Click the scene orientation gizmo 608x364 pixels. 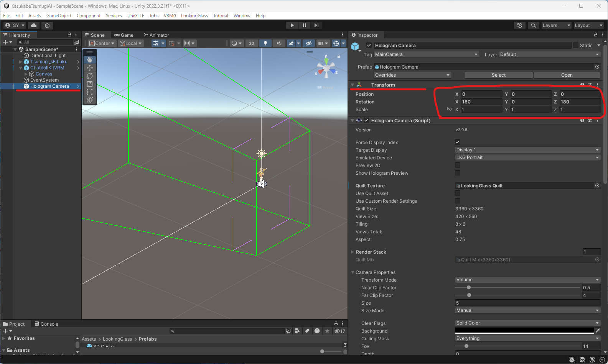(x=326, y=69)
